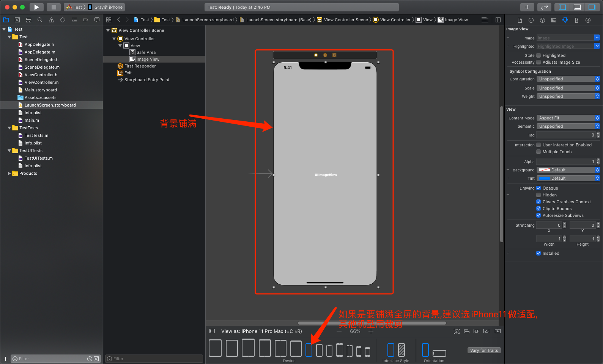Open the Library with plus button
The width and height of the screenshot is (603, 364).
point(527,7)
